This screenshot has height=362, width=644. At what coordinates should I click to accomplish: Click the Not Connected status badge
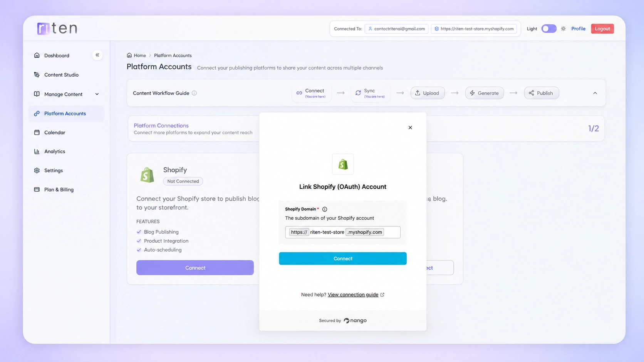pos(183,181)
